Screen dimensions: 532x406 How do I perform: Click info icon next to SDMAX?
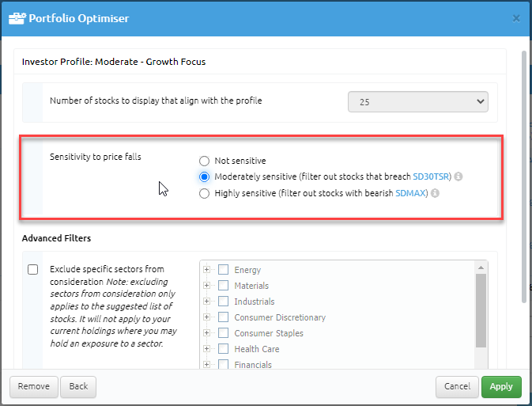tap(435, 193)
